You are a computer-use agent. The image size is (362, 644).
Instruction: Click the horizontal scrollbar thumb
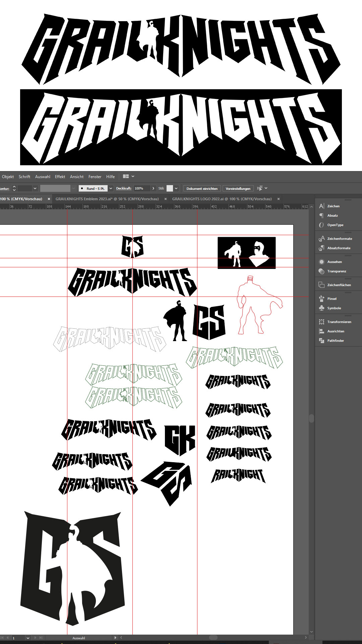pyautogui.click(x=214, y=638)
